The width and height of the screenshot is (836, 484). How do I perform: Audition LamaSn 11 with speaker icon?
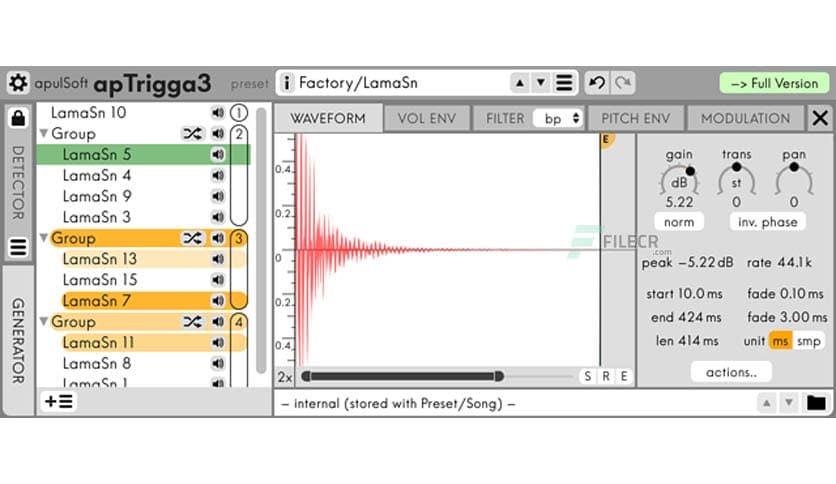218,342
